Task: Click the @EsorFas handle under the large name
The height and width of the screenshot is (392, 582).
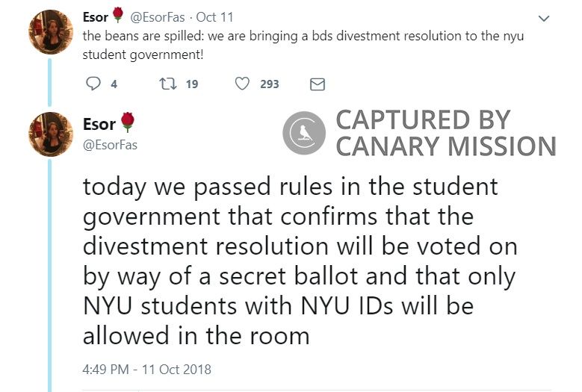Action: [110, 145]
